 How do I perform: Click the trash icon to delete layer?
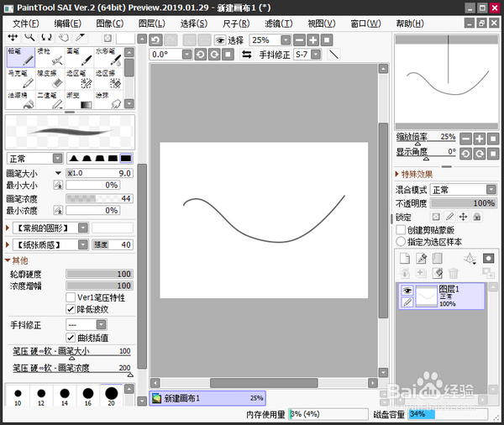[x=454, y=273]
